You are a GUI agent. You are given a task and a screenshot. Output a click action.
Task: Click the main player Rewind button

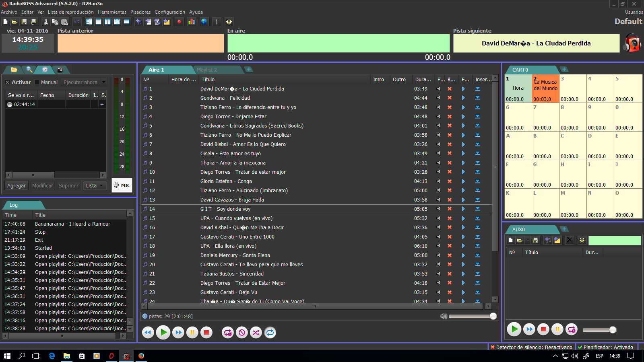148,332
